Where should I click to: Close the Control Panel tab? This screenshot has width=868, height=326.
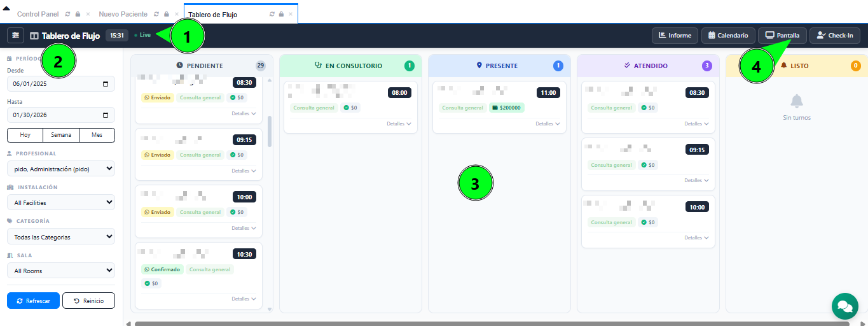click(88, 14)
